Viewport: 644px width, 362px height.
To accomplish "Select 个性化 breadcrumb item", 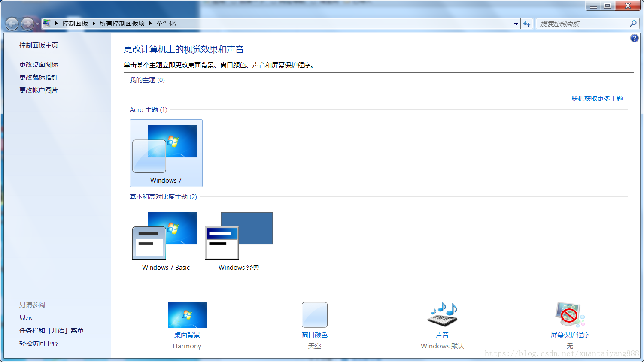I will click(166, 24).
